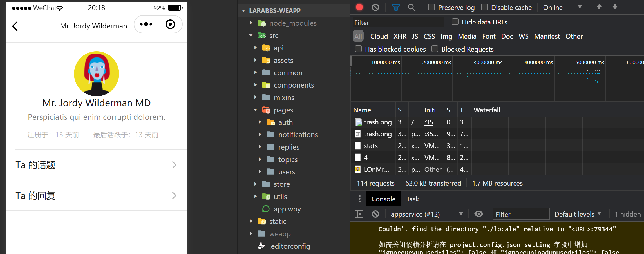Select the request named 4
Viewport: 644px width, 254px height.
point(365,157)
